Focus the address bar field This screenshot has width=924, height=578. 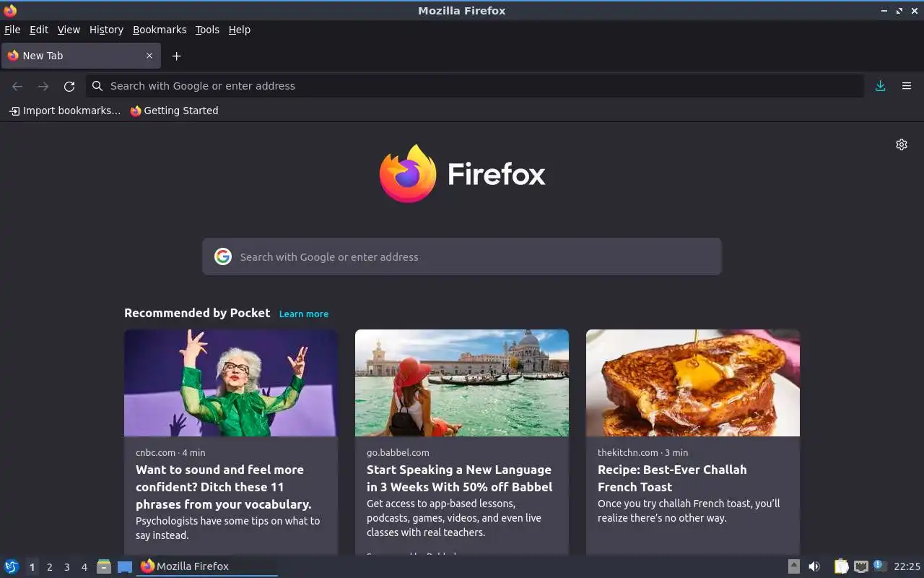475,86
